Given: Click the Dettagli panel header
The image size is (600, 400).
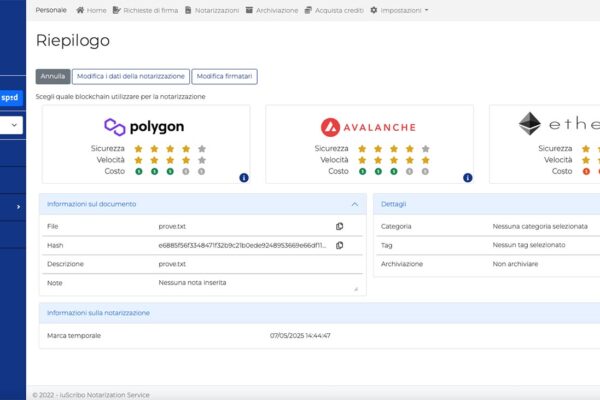Looking at the screenshot, I should click(x=487, y=204).
